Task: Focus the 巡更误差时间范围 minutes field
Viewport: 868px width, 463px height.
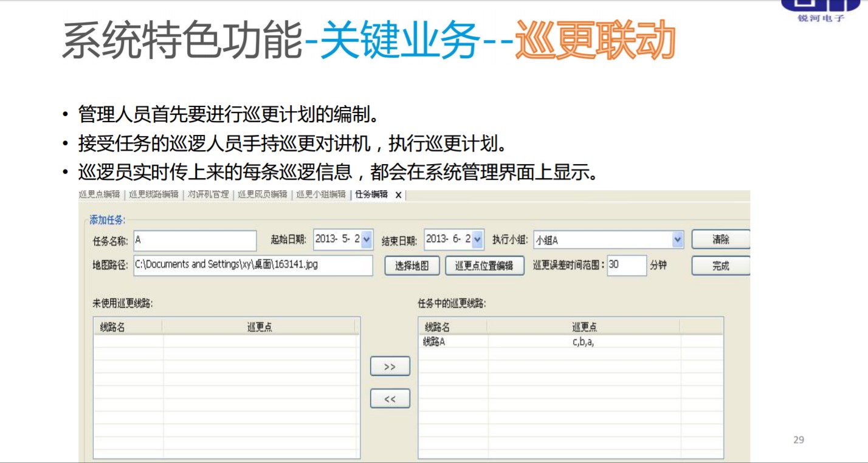Action: point(626,265)
